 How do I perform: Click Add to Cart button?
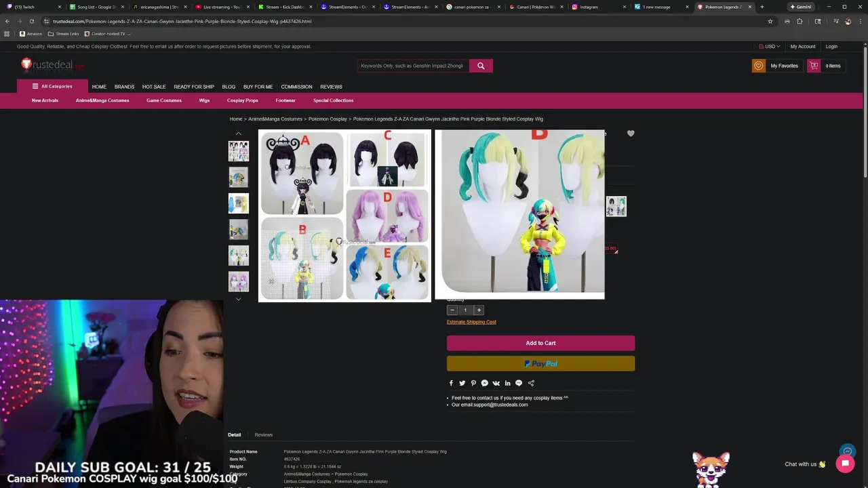coord(540,343)
